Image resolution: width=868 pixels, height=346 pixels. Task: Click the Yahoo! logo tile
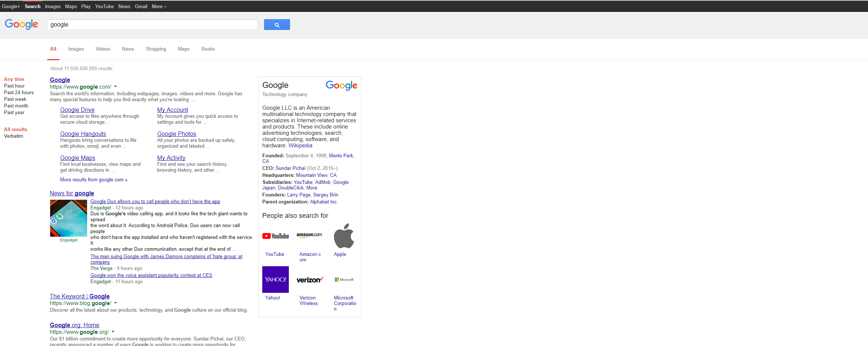(275, 280)
